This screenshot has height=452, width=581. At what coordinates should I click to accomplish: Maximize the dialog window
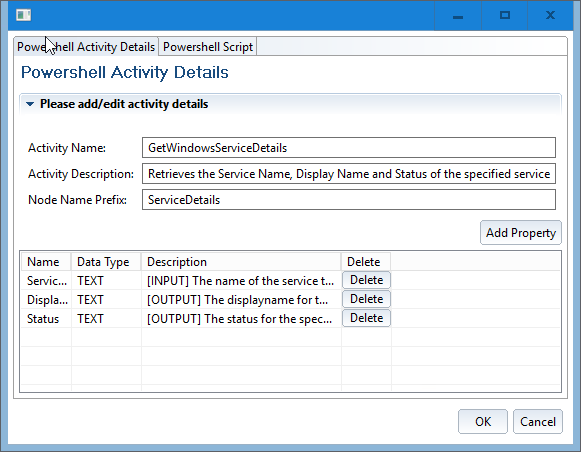[504, 16]
